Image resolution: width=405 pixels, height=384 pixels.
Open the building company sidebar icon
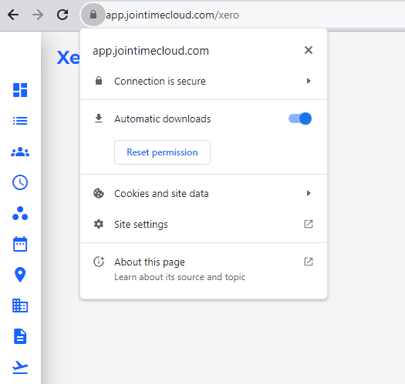pos(20,305)
